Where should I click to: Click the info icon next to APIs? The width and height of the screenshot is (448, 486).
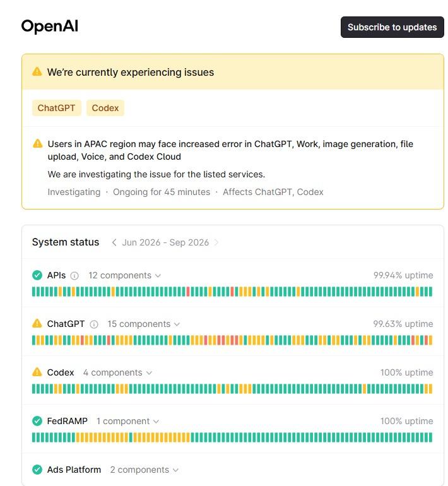[x=74, y=276]
